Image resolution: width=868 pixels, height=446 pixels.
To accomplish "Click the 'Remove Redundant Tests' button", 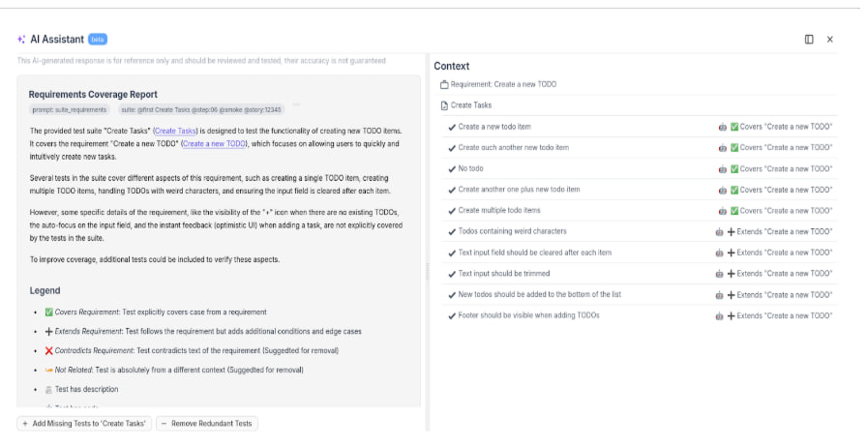I will 207,424.
